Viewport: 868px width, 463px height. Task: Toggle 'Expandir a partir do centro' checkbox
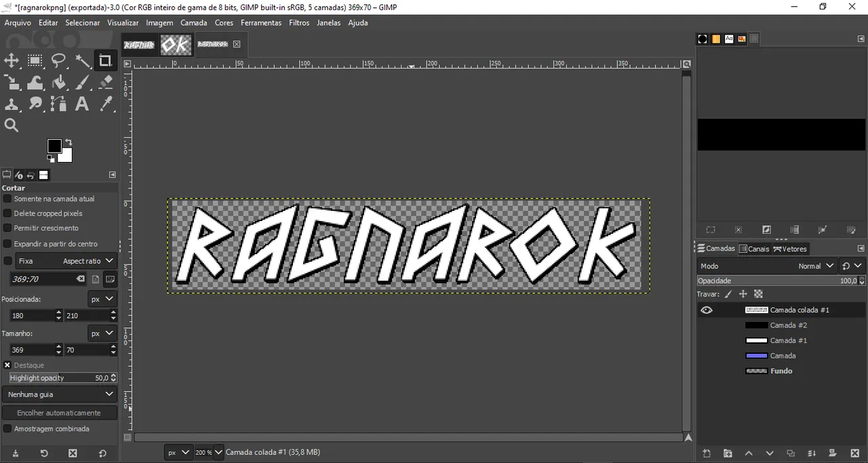point(7,244)
